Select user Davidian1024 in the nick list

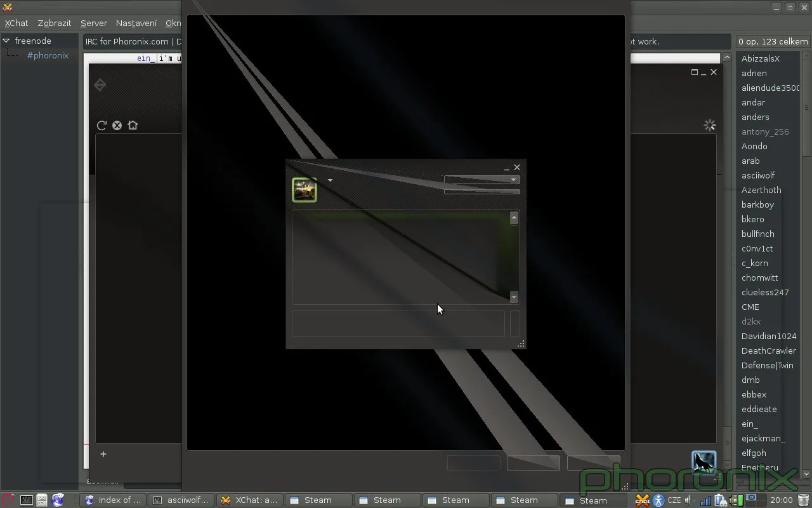click(x=769, y=336)
